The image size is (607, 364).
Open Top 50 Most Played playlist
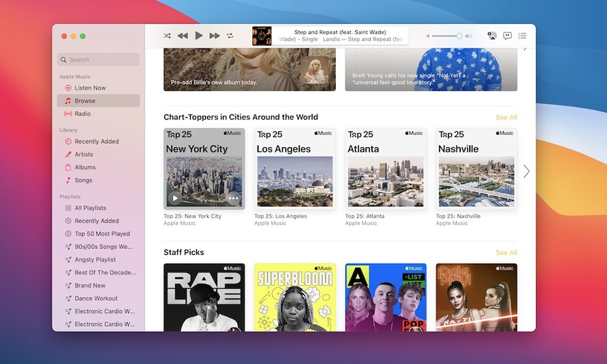pos(99,234)
